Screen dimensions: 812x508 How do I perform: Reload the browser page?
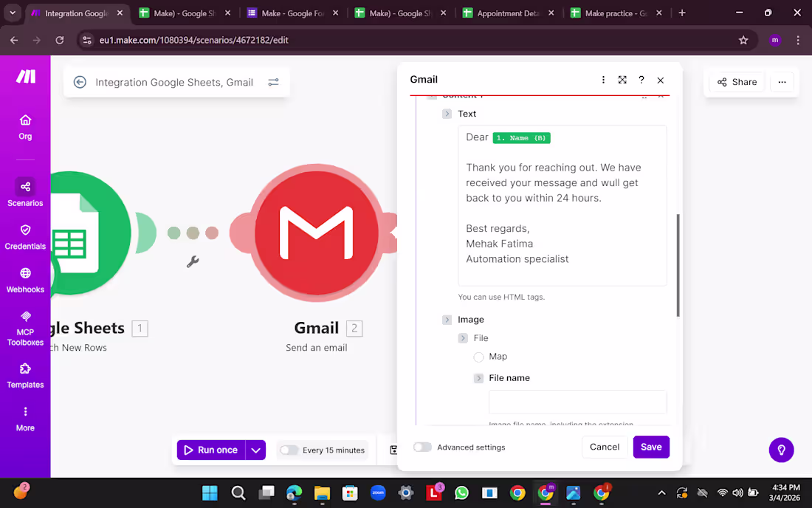60,40
